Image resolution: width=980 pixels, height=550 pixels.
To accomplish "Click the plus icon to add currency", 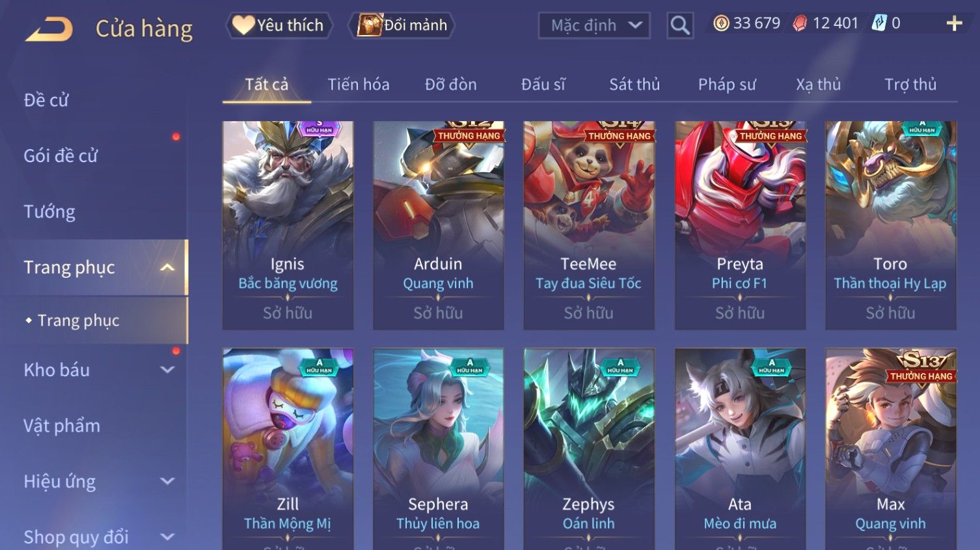I will [954, 24].
